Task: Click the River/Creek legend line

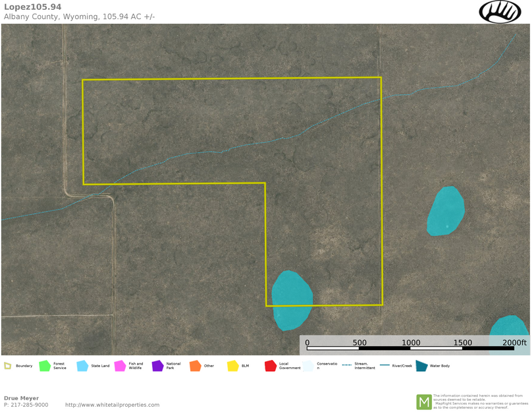Action: coord(385,365)
